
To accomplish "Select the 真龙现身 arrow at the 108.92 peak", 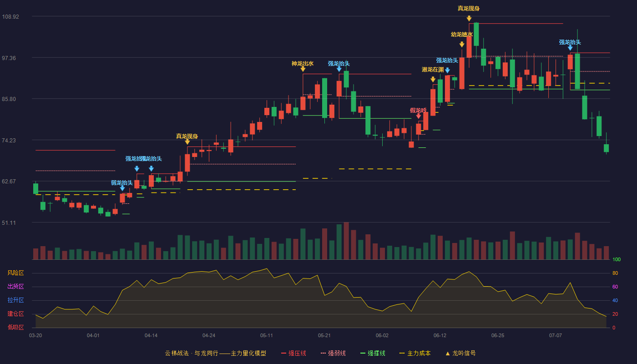I will pyautogui.click(x=469, y=18).
